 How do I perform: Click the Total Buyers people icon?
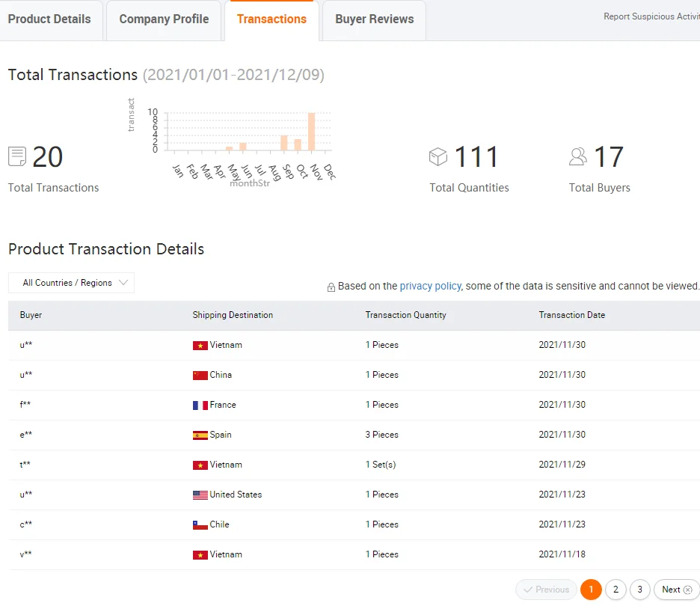578,156
